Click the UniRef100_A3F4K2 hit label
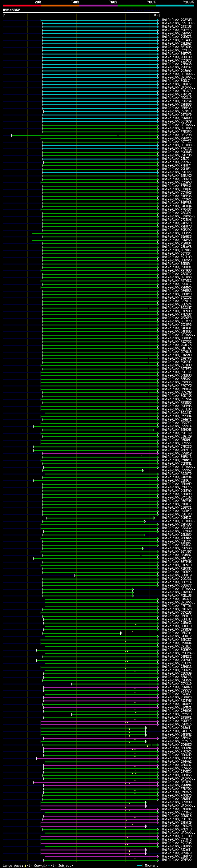Viewport: 197px width, 868px height. (177, 738)
